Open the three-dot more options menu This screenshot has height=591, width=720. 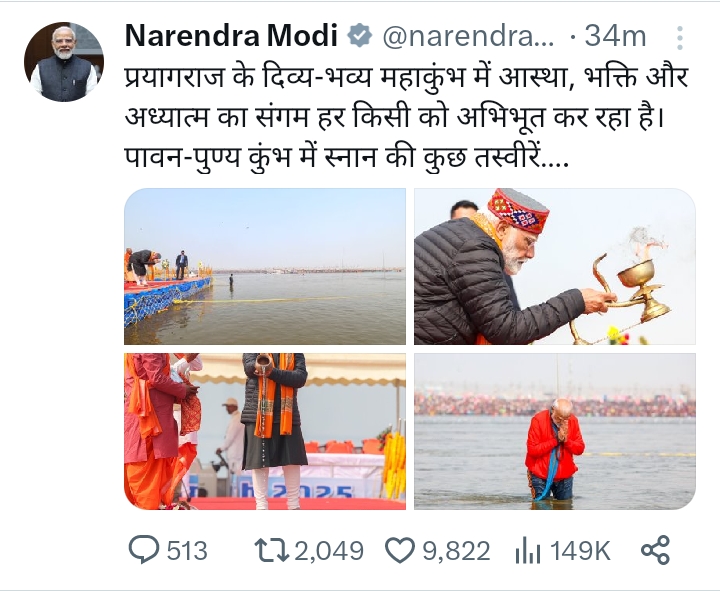[680, 38]
